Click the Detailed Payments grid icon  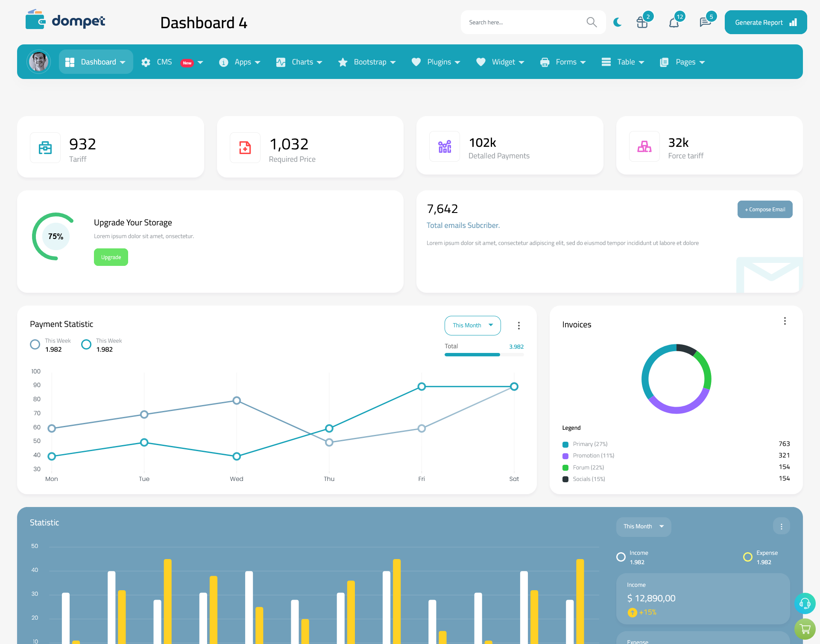click(x=443, y=146)
